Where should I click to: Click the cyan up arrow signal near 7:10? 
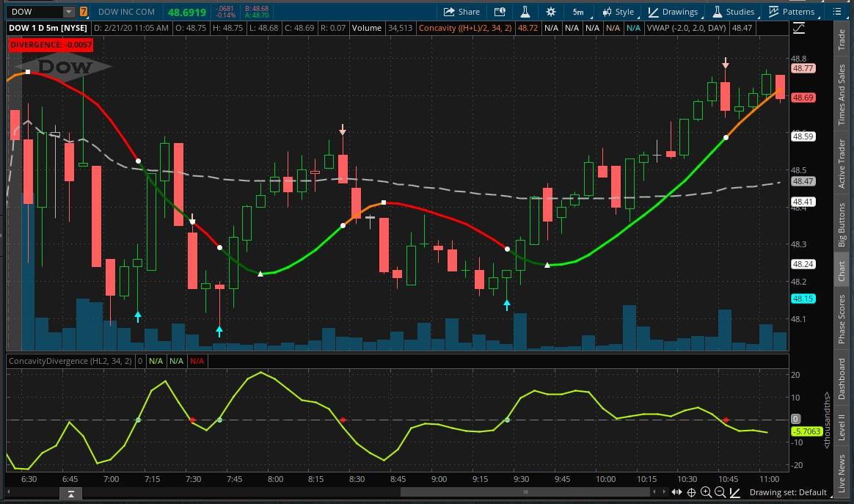coord(138,316)
